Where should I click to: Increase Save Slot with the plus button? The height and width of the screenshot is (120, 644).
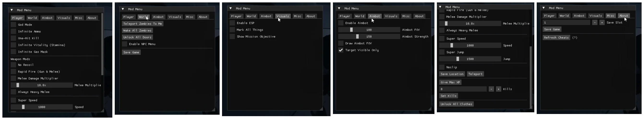602,23
